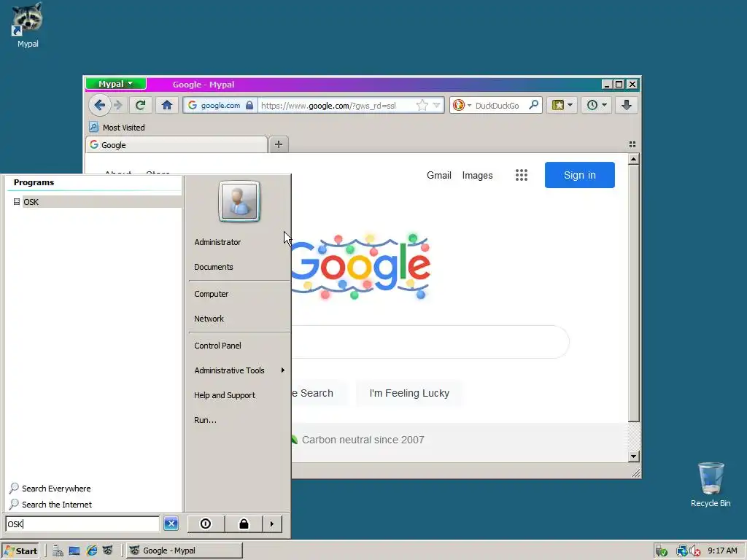Open the URL history dropdown arrow

coord(436,105)
